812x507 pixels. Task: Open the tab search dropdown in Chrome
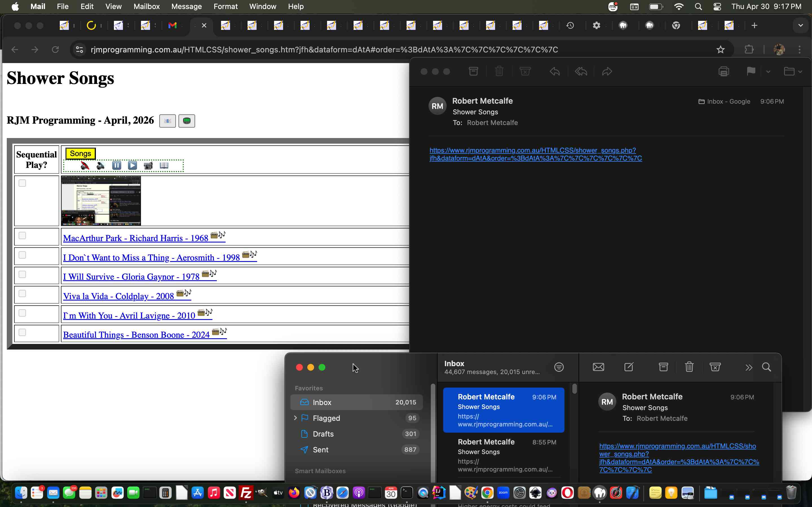[801, 25]
